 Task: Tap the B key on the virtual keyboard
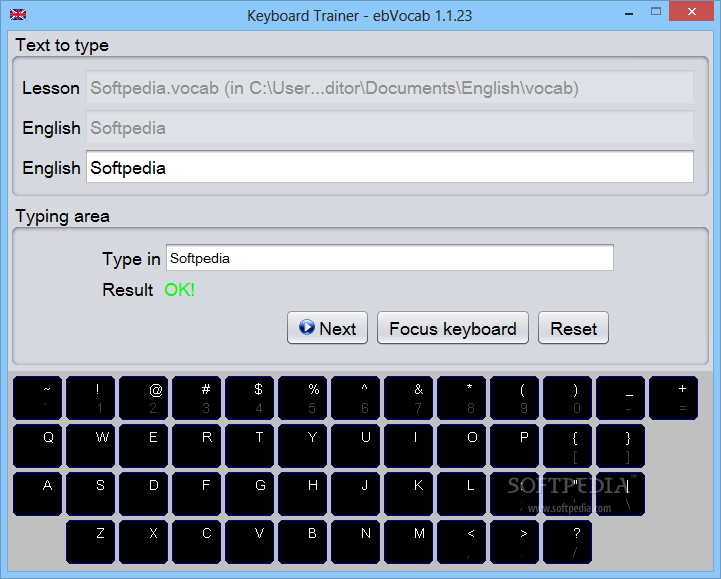(x=303, y=542)
